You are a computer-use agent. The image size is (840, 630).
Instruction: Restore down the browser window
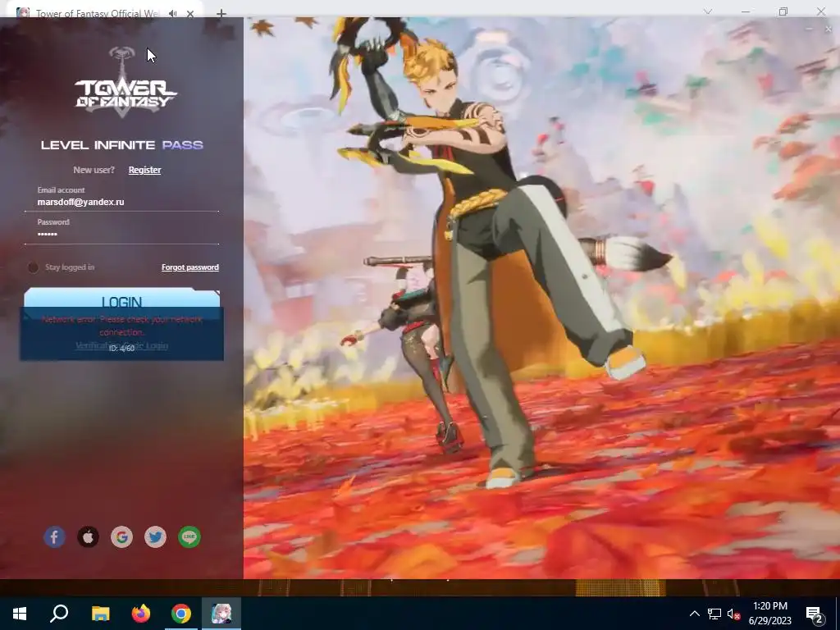coord(783,11)
